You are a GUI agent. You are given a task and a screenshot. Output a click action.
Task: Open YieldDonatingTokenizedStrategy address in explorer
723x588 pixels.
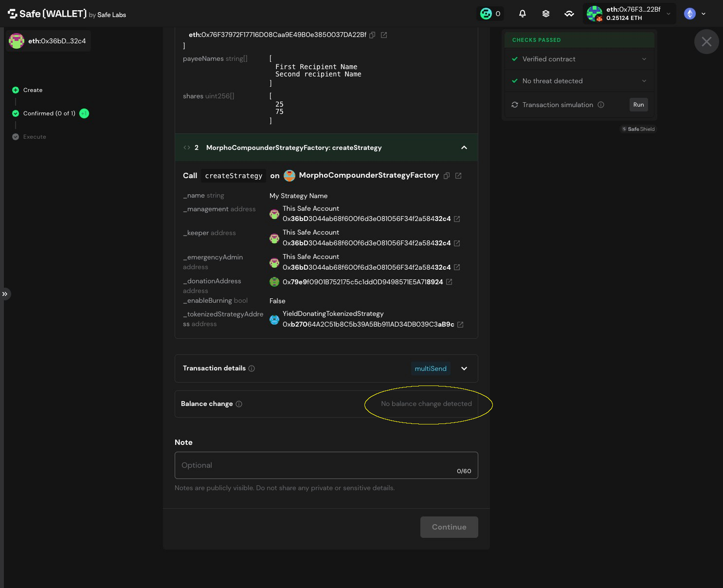pyautogui.click(x=460, y=325)
